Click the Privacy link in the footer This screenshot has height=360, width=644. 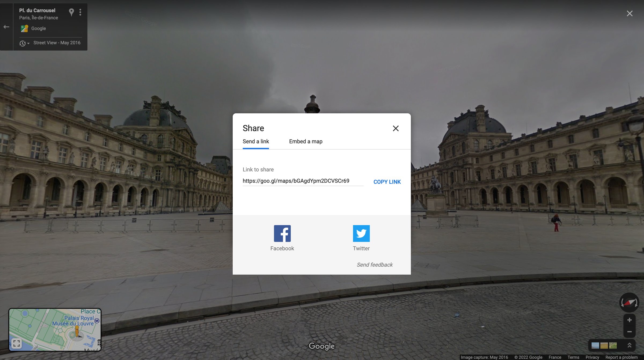(x=592, y=357)
